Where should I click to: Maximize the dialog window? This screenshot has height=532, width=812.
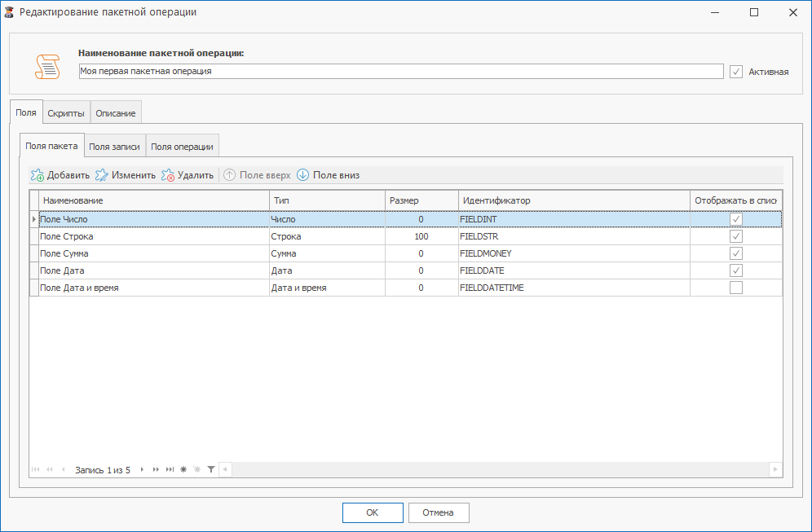point(754,12)
